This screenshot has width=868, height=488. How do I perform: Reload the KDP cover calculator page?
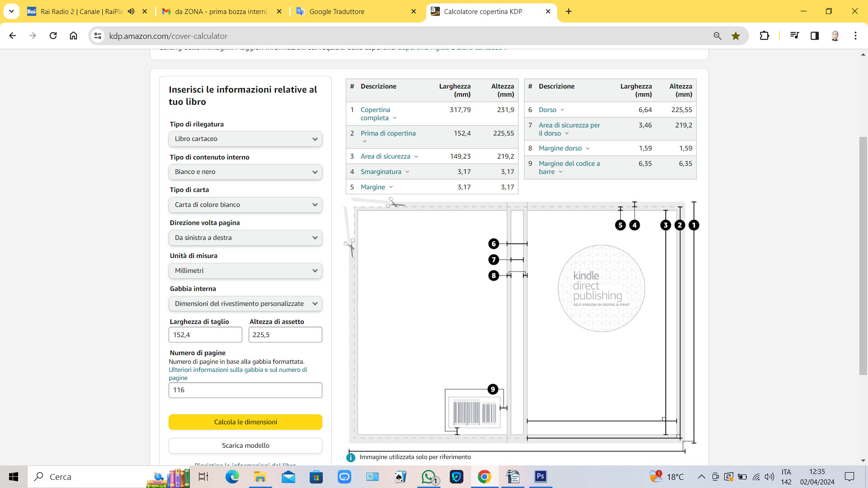[53, 36]
